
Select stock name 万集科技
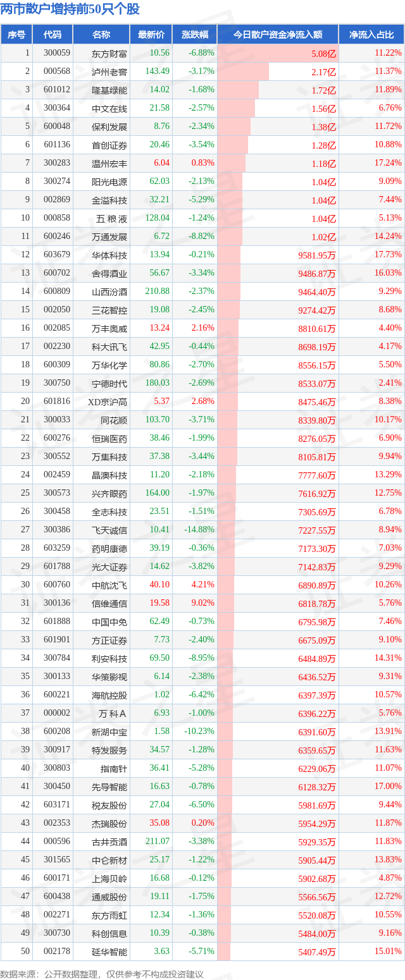[109, 456]
